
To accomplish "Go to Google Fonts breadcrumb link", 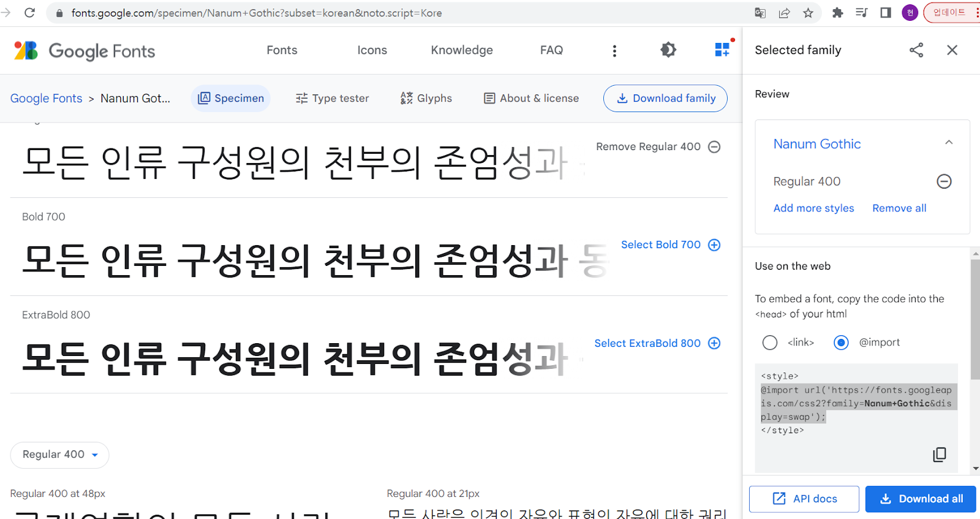I will coord(46,98).
